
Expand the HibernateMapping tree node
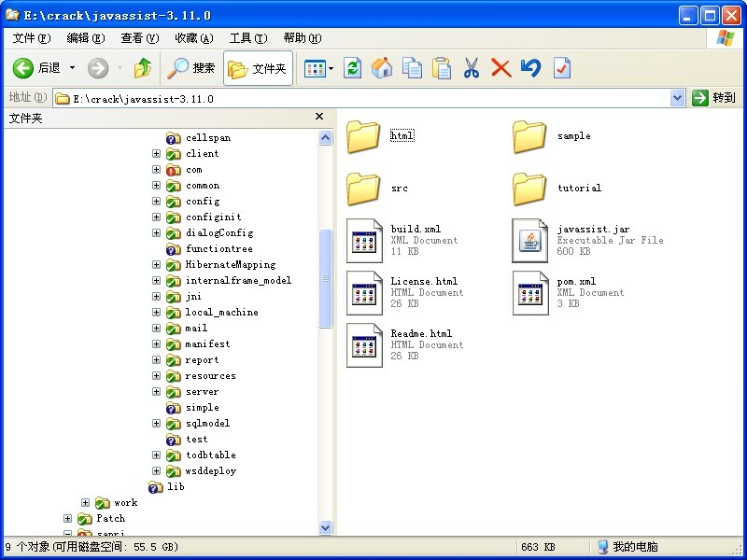tap(156, 265)
